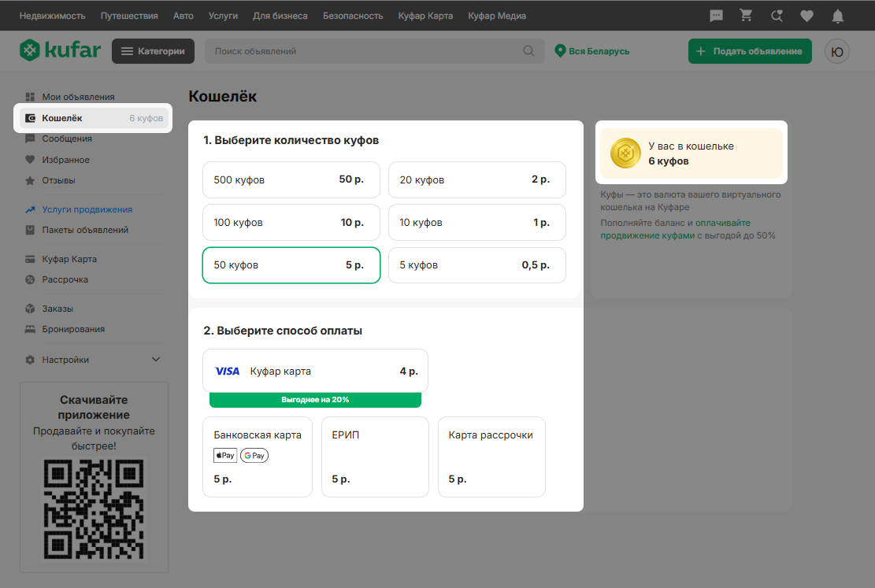Screen dimensions: 875x588
Task: Select the 10 куфов package
Action: point(477,222)
